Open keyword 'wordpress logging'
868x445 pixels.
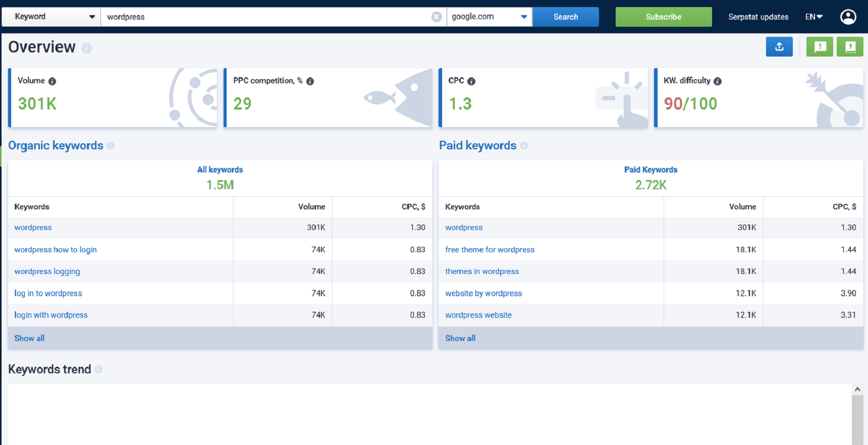(x=47, y=271)
